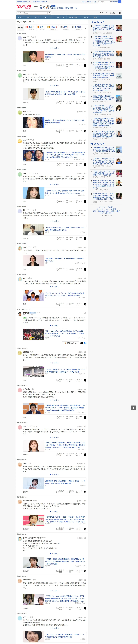Share wyd******** comment on X
Viewport: 138px width, 644px height.
coord(85,270)
